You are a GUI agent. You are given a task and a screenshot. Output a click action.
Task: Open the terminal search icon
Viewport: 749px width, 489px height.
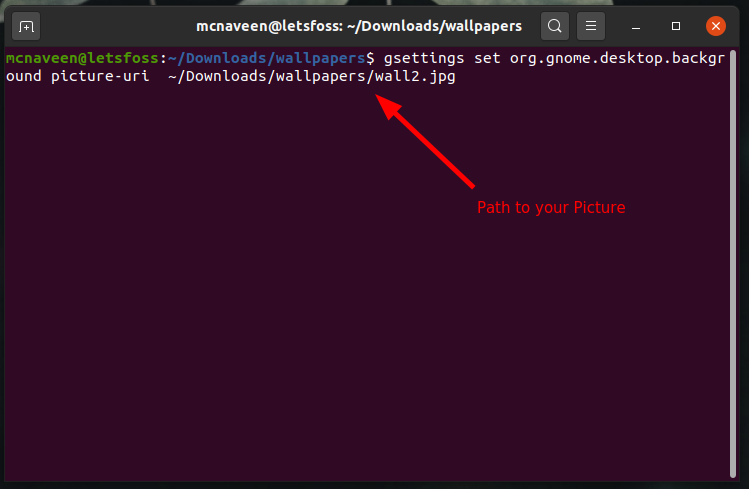[555, 26]
